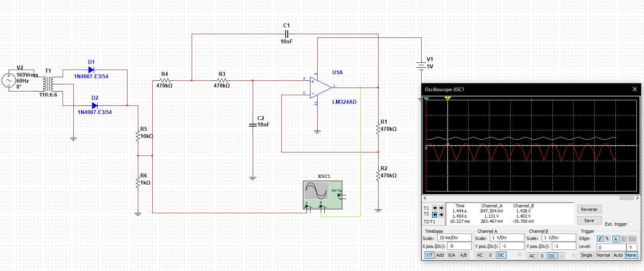Set Channel B coupling to DC
644x271 pixels.
(552, 256)
